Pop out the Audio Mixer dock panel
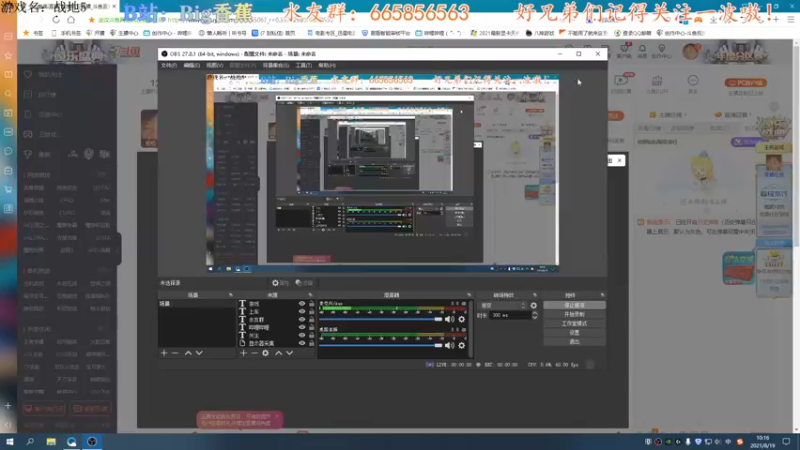Viewport: 800px width, 450px height. 469,295
